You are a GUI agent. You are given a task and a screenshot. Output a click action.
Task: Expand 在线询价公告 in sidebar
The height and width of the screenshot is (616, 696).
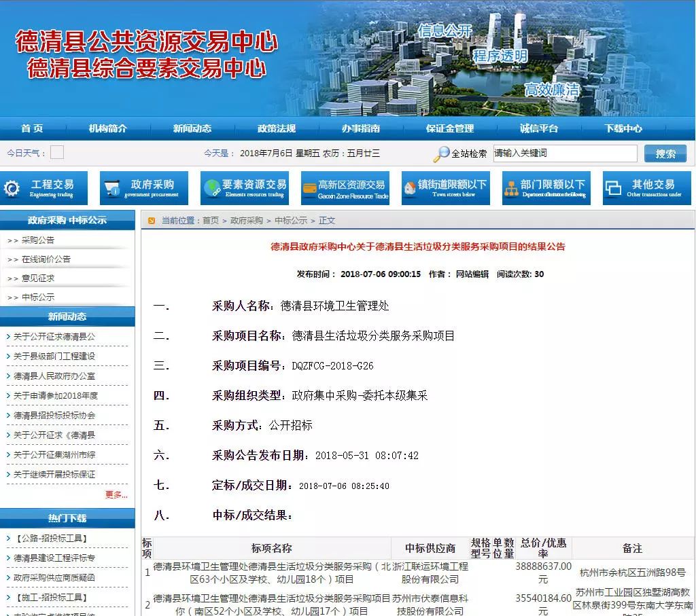click(46, 259)
